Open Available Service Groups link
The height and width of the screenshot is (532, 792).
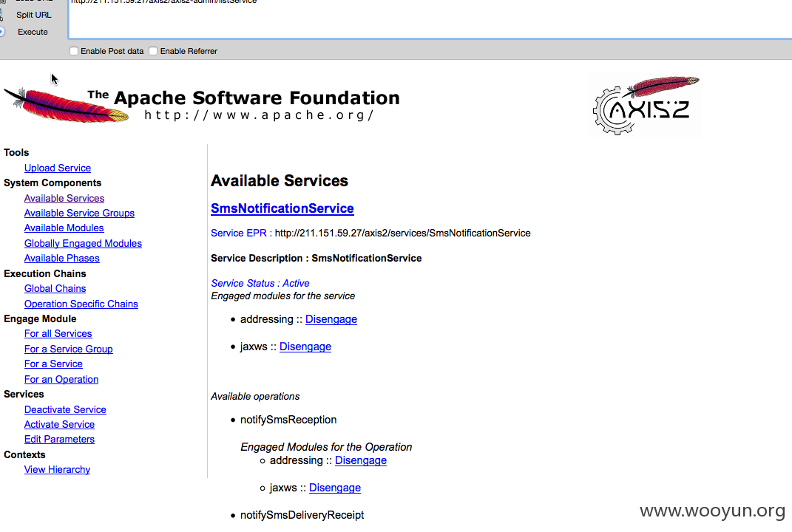[x=79, y=213]
